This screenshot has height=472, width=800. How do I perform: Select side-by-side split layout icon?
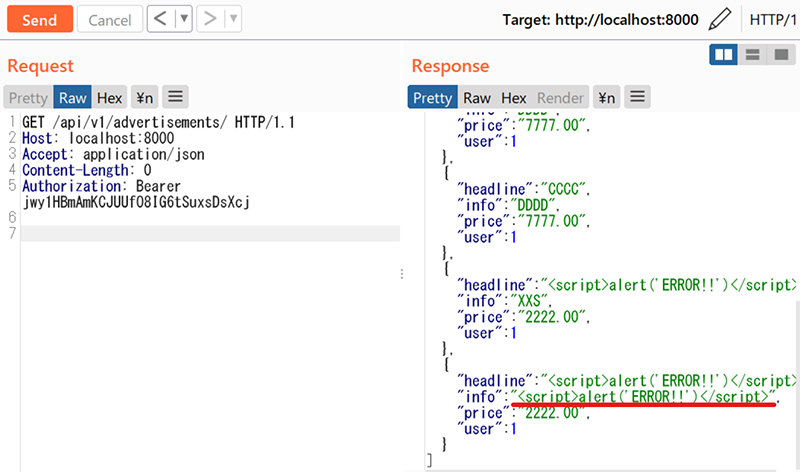(723, 54)
